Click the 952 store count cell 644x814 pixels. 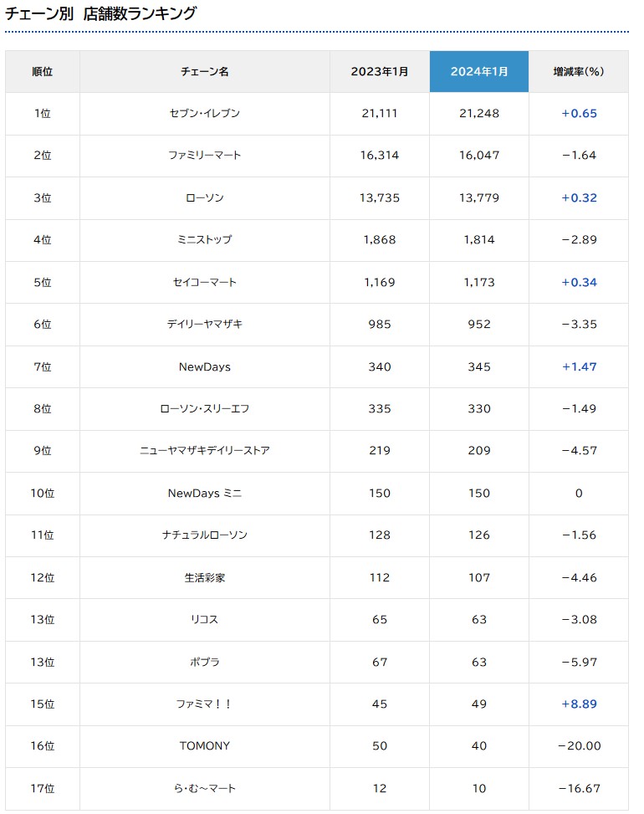(x=479, y=324)
